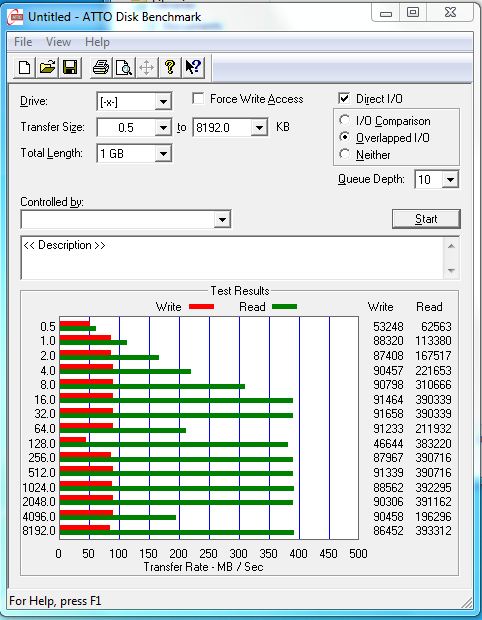Click the yellow question mark About icon
482x620 pixels.
(x=170, y=67)
